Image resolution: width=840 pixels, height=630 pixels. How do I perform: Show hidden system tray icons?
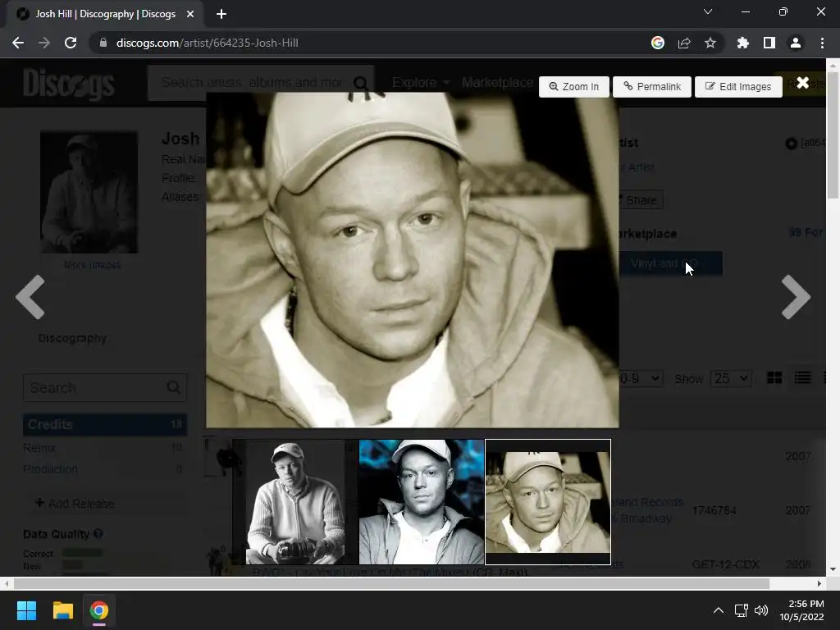pos(719,610)
